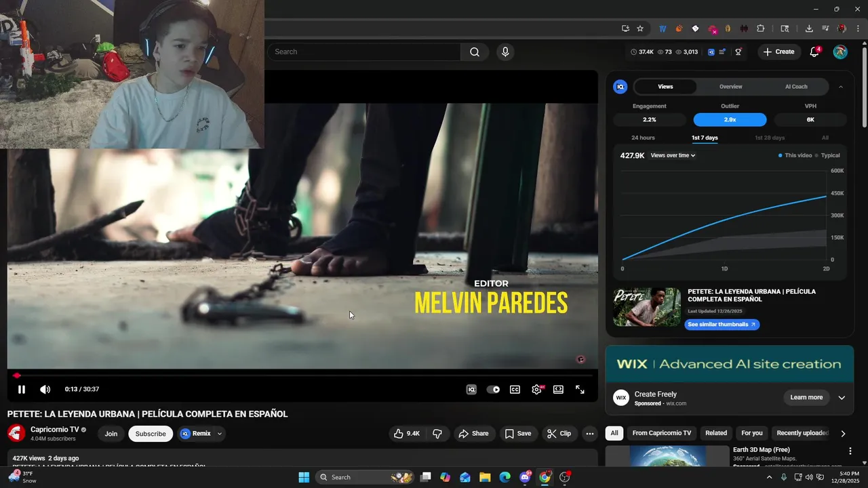Select the 2.2% Engagement pill

click(649, 120)
